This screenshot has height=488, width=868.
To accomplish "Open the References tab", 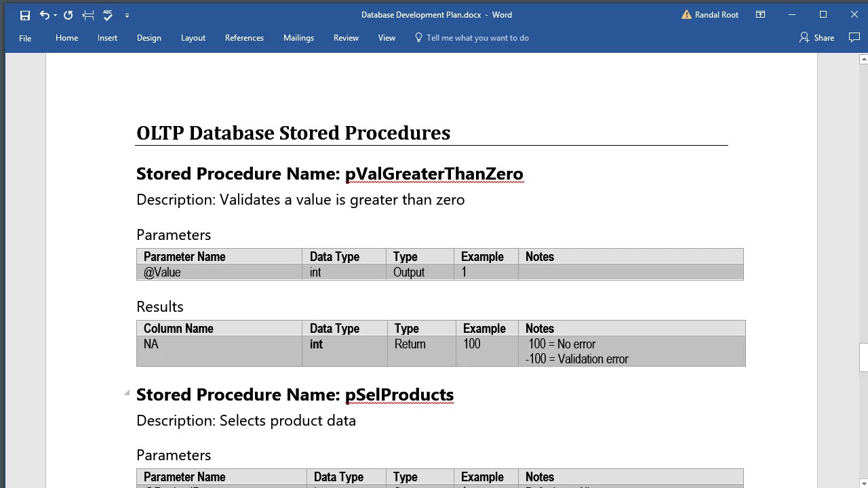I will point(244,38).
